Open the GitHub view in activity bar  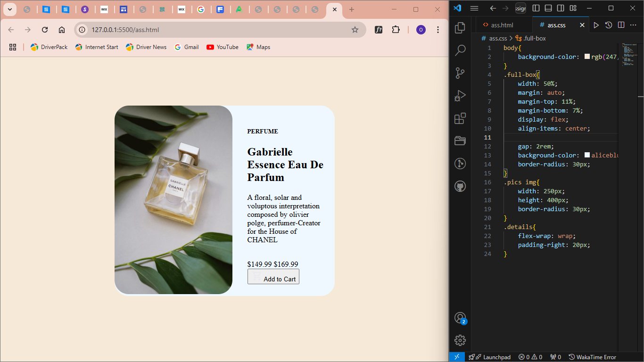(x=460, y=186)
